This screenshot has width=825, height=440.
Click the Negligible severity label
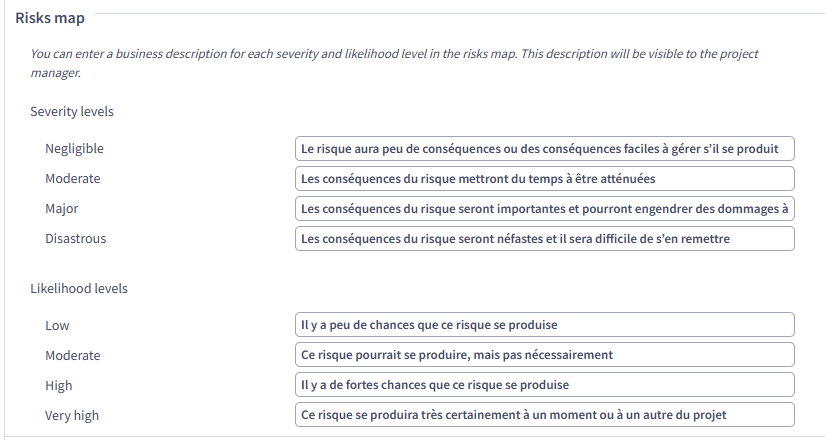point(74,149)
